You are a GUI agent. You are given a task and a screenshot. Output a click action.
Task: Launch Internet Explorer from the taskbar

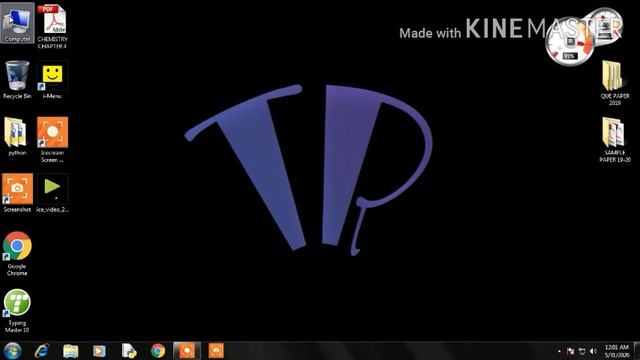(x=42, y=351)
